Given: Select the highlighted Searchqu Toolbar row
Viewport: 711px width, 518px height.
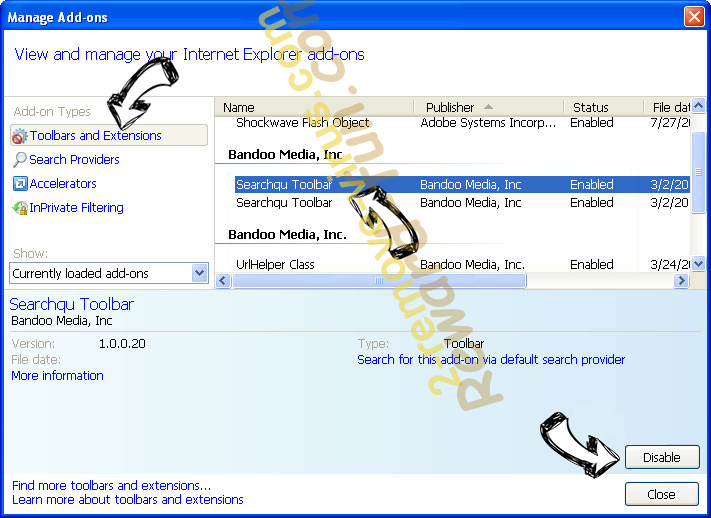Looking at the screenshot, I should pyautogui.click(x=462, y=185).
